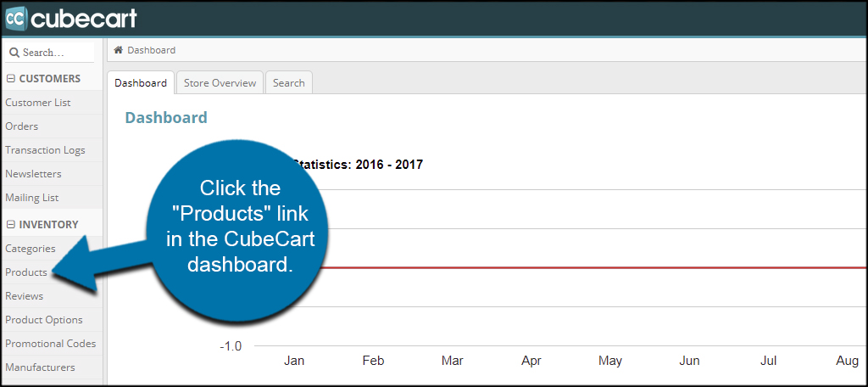Go to Orders page
The image size is (868, 387).
pos(22,126)
